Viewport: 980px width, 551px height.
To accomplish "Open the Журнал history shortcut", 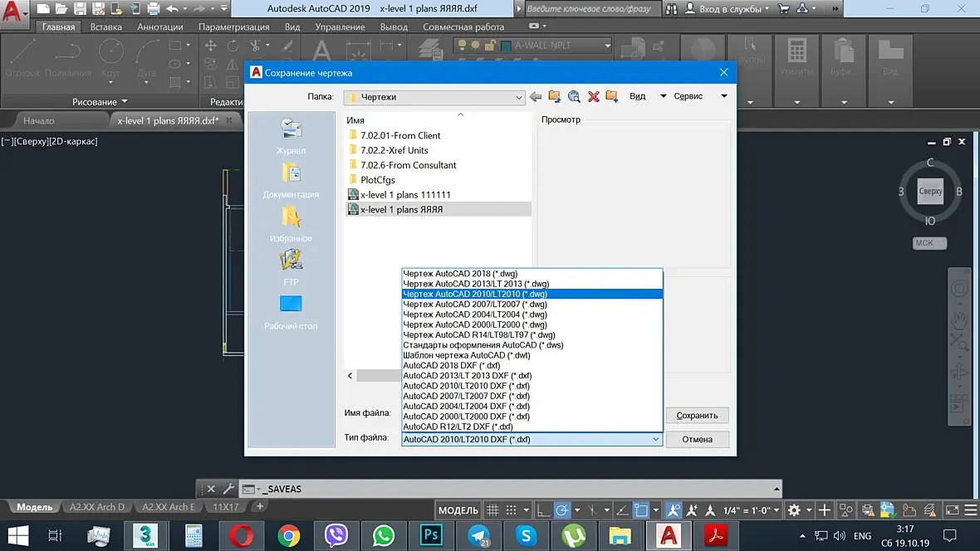I will (291, 136).
